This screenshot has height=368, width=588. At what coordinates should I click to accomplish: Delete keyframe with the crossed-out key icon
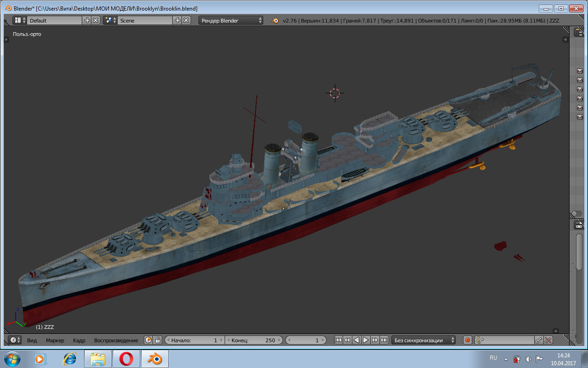pyautogui.click(x=548, y=340)
